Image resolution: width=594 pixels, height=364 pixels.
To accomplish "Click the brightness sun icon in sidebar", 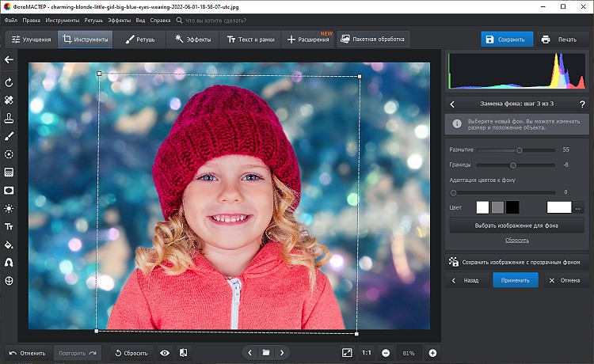I will (9, 208).
